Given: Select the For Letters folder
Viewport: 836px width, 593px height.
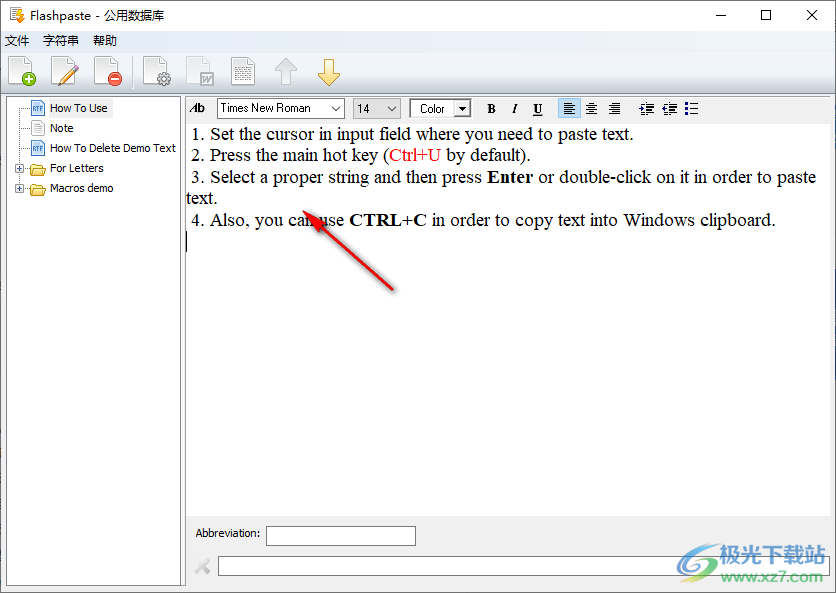Looking at the screenshot, I should (77, 169).
